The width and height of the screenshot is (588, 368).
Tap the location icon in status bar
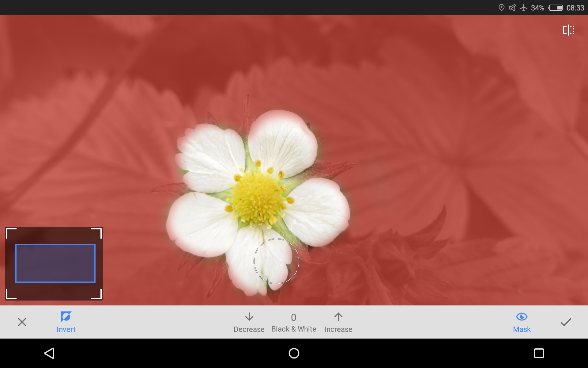pos(501,8)
